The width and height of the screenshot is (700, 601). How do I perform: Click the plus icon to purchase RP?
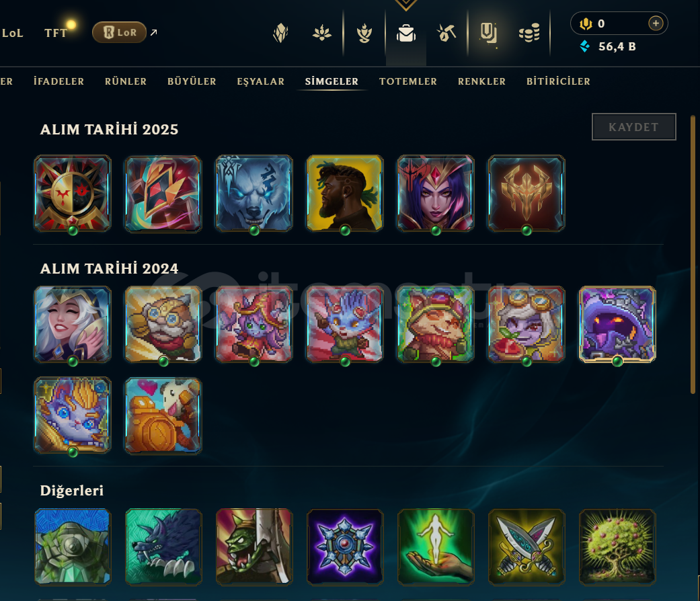[656, 24]
